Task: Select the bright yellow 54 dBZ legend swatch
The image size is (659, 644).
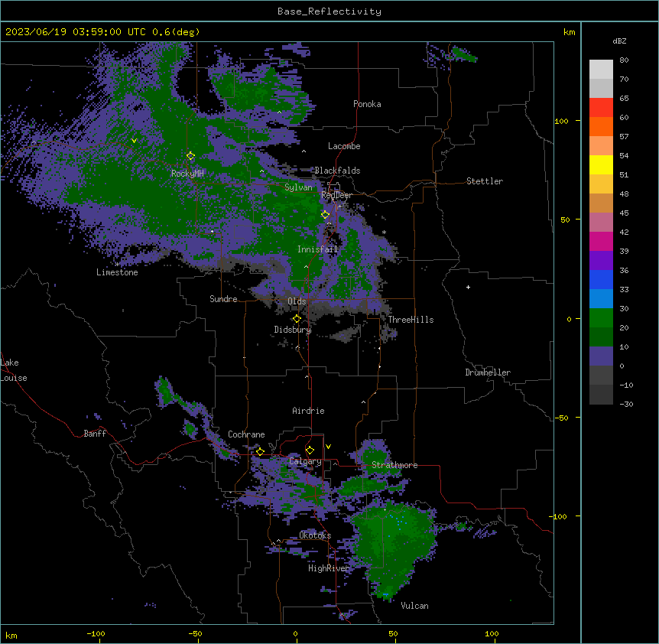Action: (x=601, y=164)
